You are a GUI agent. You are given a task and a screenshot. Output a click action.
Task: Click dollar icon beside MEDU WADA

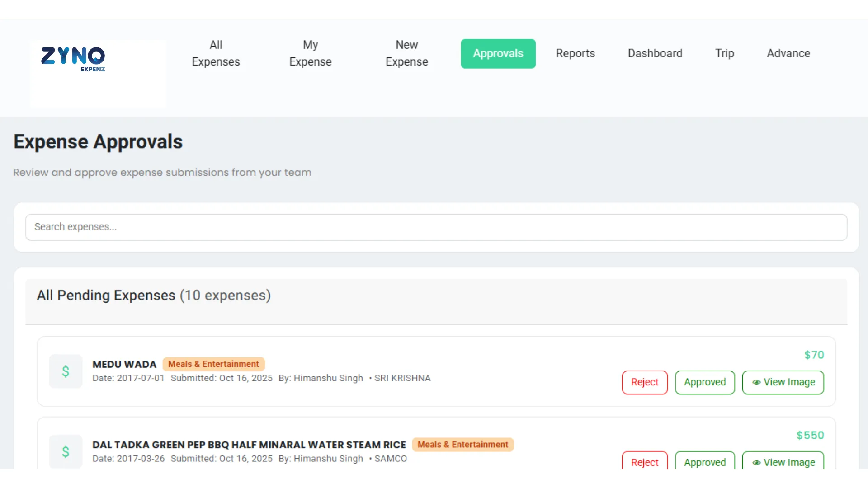pos(66,371)
